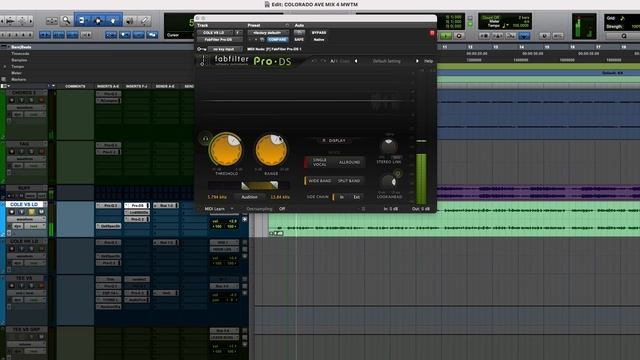Select the Grabber hand tool

114,20
